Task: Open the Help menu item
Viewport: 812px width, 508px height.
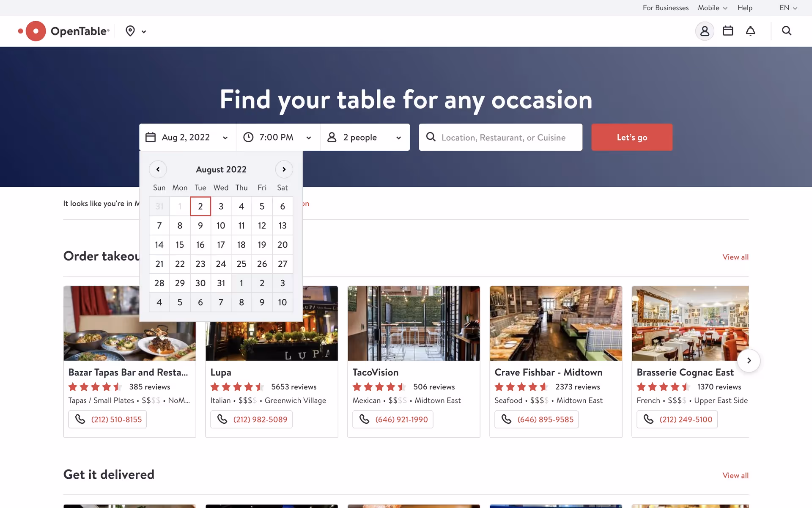Action: [x=745, y=8]
